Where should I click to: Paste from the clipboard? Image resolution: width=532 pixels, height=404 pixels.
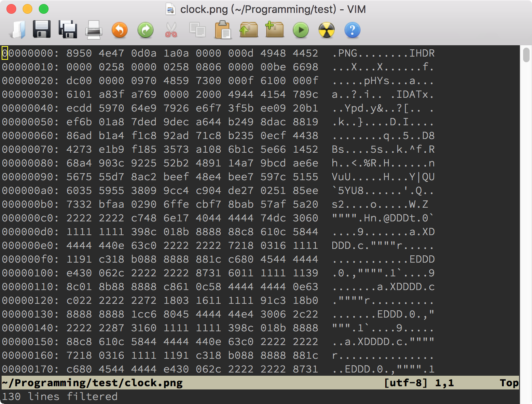pos(223,29)
